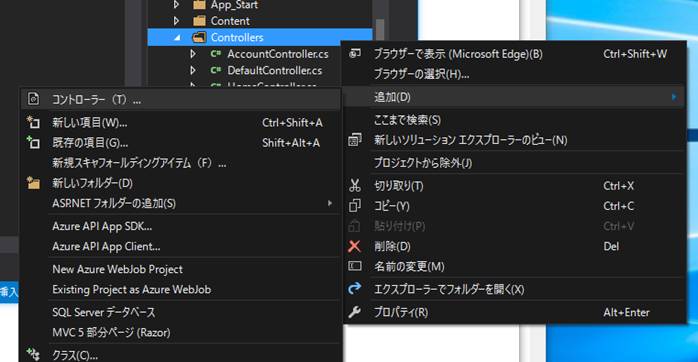Image resolution: width=698 pixels, height=362 pixels.
Task: Expand the Content folder node
Action: coord(177,21)
